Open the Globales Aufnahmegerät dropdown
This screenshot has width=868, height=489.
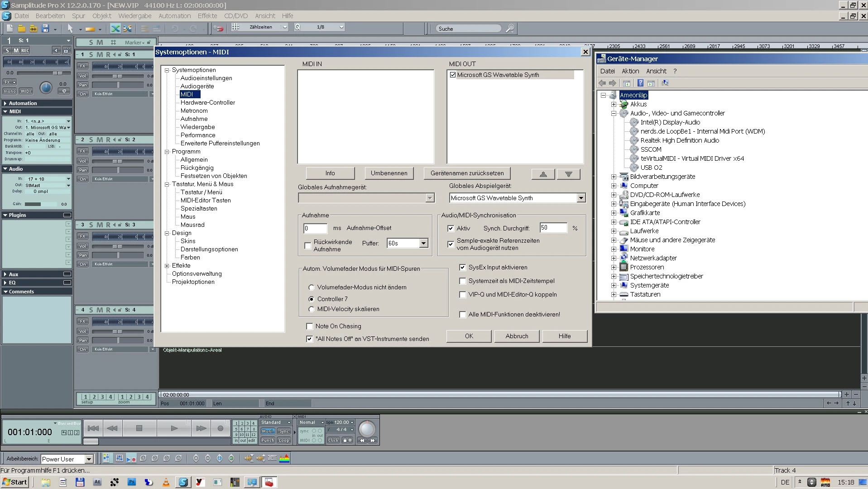click(430, 198)
